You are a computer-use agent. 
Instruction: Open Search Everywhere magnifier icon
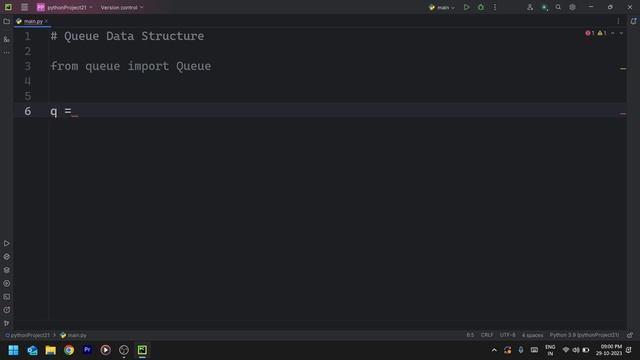click(x=558, y=7)
